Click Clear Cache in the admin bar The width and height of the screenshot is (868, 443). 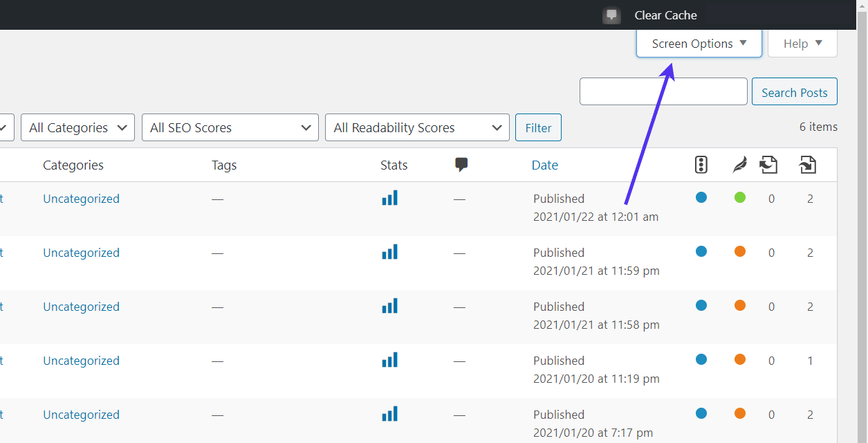[x=665, y=15]
